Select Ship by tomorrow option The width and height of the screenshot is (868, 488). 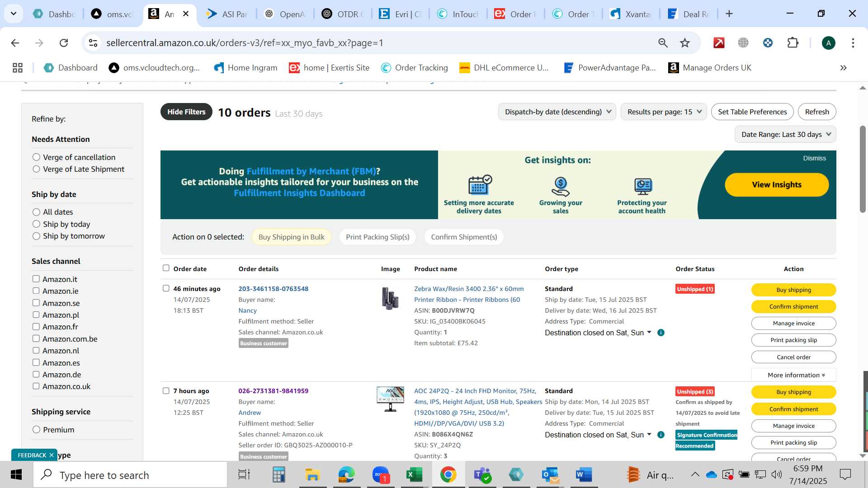pyautogui.click(x=36, y=236)
